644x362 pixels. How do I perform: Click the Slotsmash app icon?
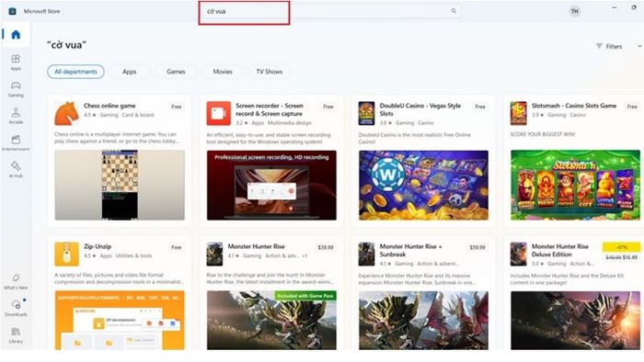point(518,114)
